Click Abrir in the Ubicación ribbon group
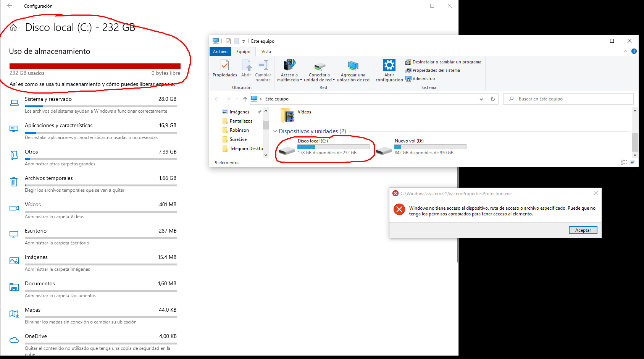The image size is (644, 359). tap(246, 69)
